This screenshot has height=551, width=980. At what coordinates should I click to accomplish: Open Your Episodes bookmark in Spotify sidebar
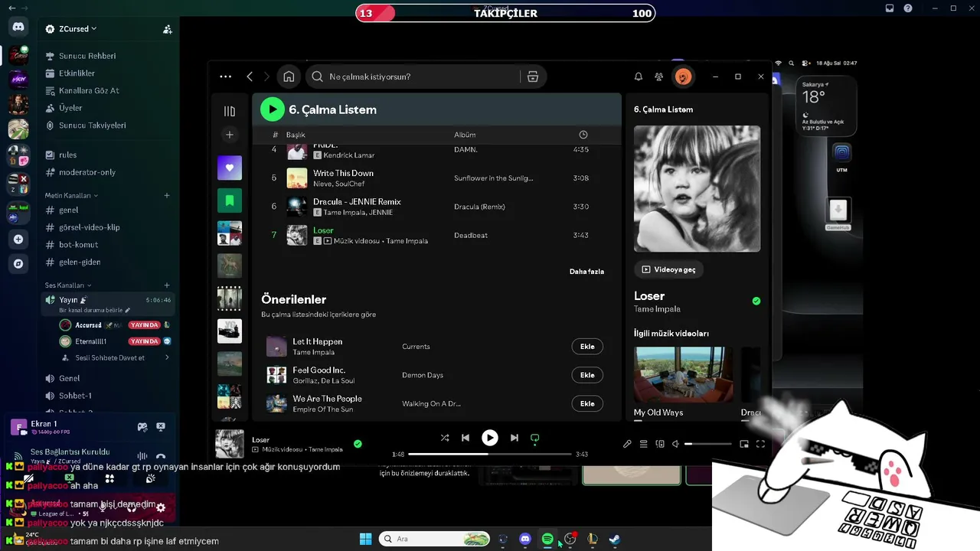[230, 201]
